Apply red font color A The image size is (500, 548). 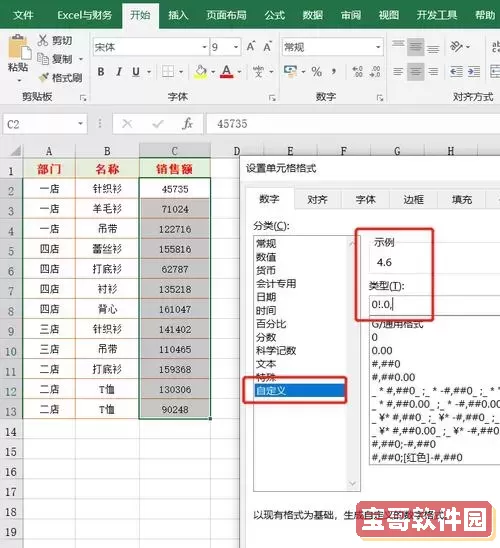(x=227, y=72)
